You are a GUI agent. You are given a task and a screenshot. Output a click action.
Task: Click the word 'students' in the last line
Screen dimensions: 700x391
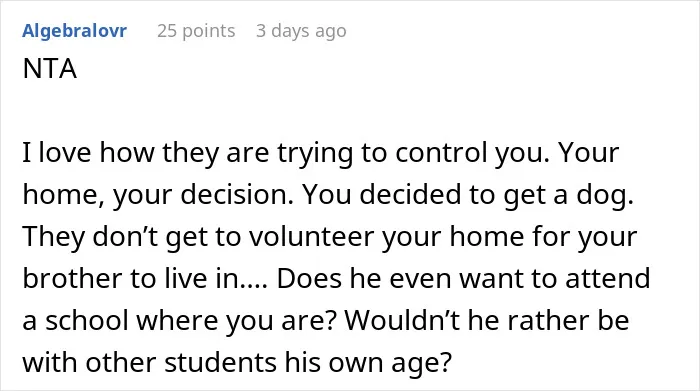coord(220,363)
